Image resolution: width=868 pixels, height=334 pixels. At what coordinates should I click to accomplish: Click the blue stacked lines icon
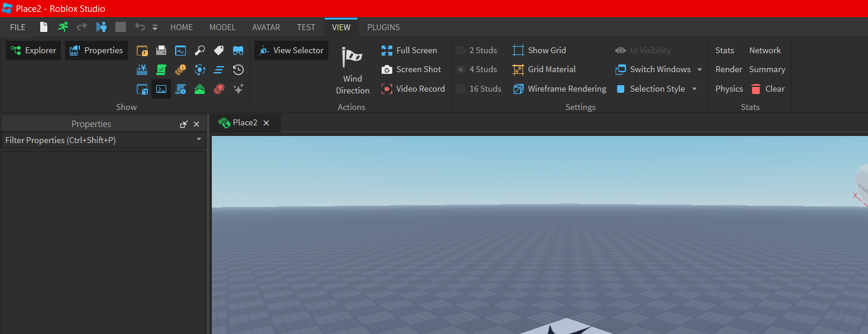pyautogui.click(x=219, y=70)
